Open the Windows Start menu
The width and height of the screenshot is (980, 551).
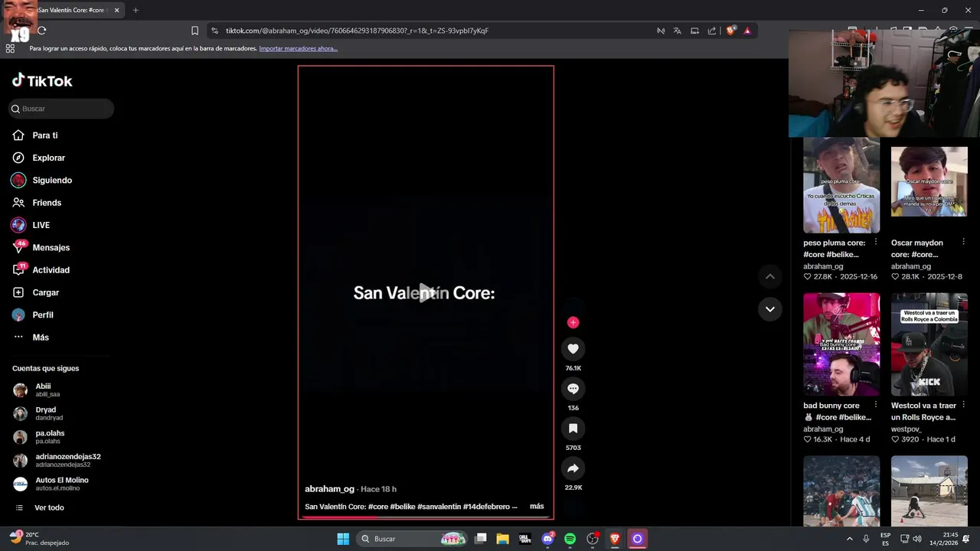point(343,539)
